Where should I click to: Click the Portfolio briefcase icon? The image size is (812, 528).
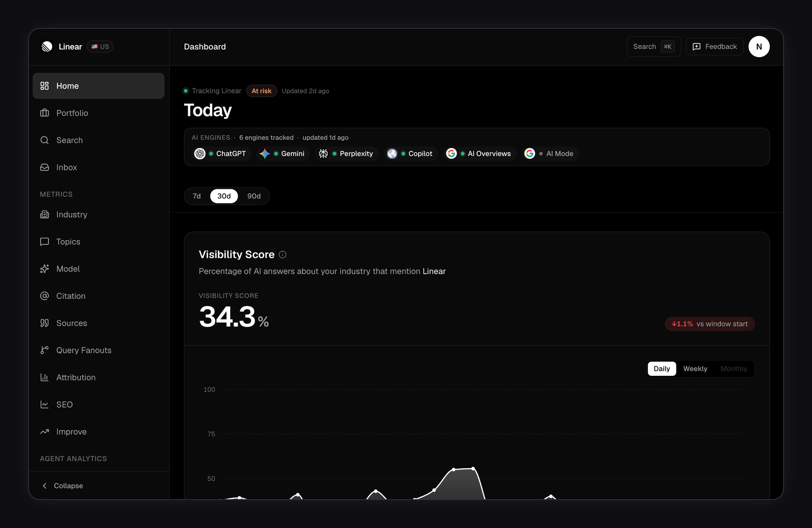point(45,113)
